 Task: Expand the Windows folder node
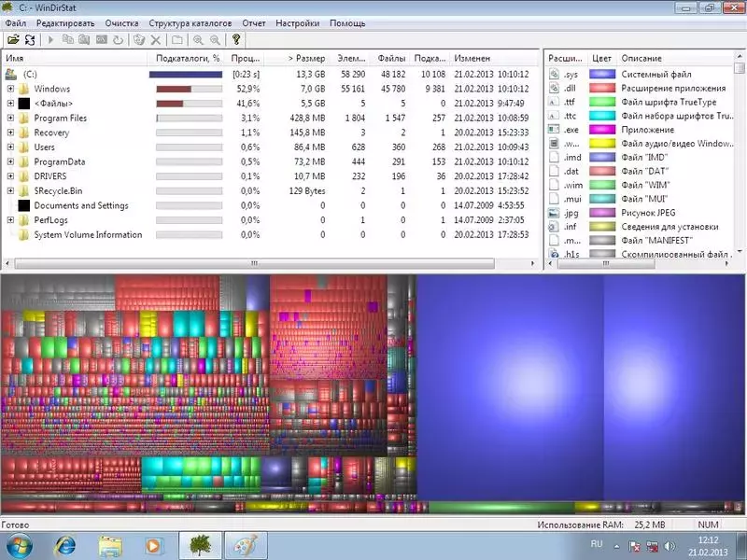10,89
